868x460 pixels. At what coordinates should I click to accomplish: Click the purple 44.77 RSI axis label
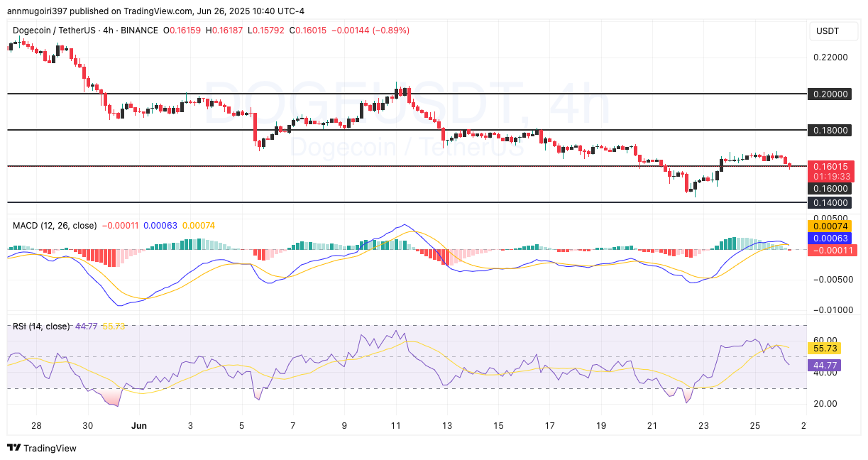click(x=825, y=366)
